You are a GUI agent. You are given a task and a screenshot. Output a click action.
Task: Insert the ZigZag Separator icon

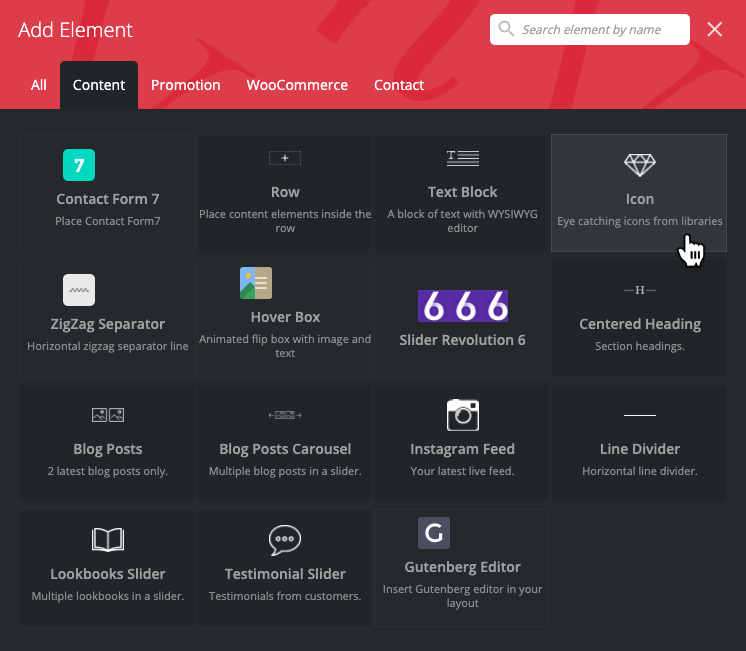point(79,290)
